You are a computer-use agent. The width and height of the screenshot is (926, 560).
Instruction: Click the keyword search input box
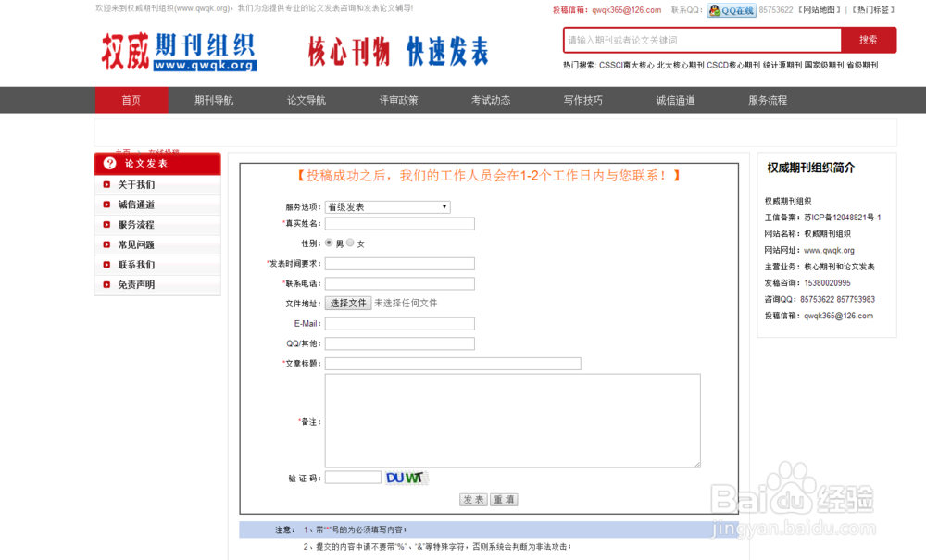(701, 41)
